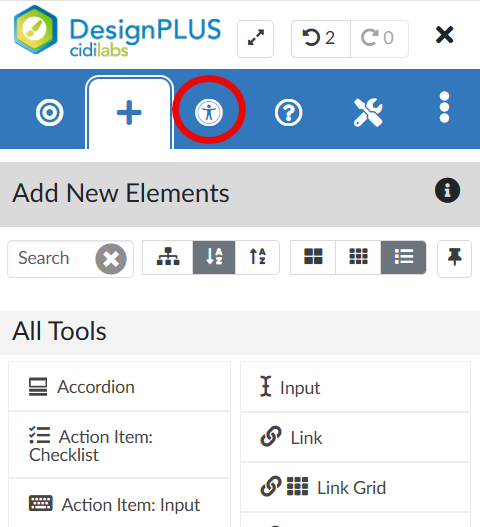Add an Input element
The height and width of the screenshot is (527, 480).
[355, 387]
